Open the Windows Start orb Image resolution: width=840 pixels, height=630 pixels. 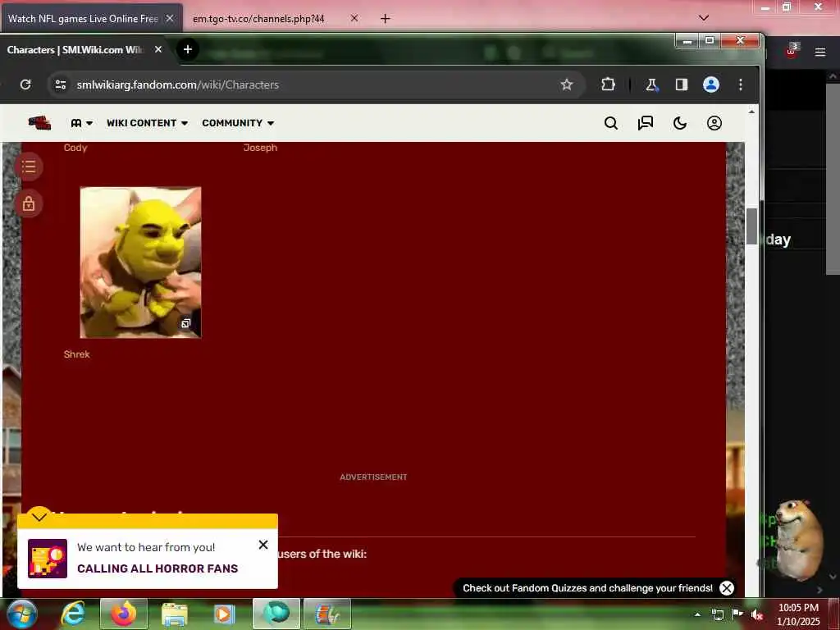[22, 614]
